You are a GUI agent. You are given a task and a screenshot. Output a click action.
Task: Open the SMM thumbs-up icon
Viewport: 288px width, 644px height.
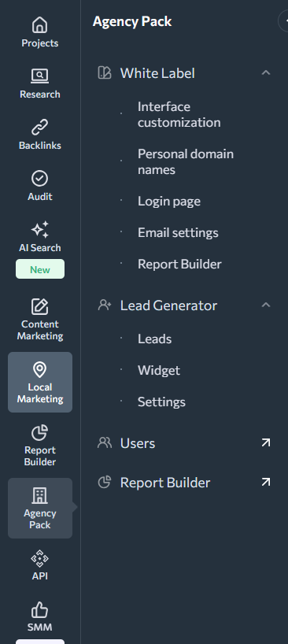pos(40,610)
